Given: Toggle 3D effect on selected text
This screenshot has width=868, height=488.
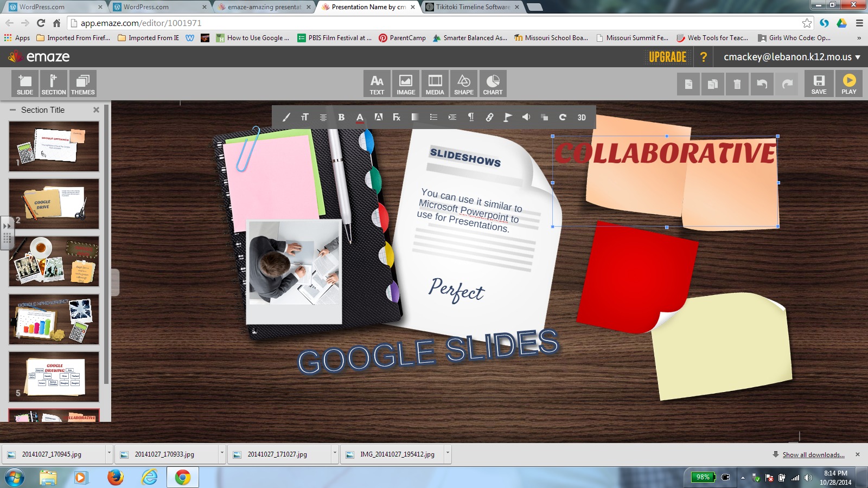Looking at the screenshot, I should pos(582,117).
